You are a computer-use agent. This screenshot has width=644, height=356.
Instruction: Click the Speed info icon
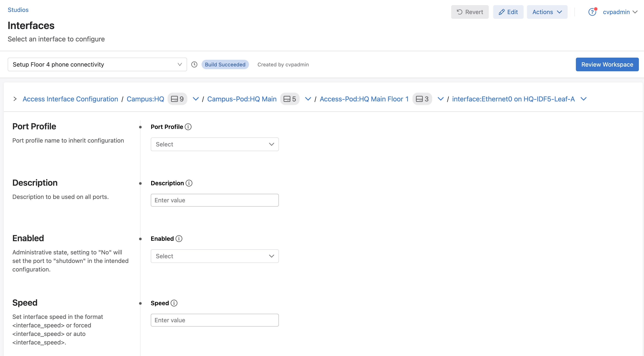point(174,303)
